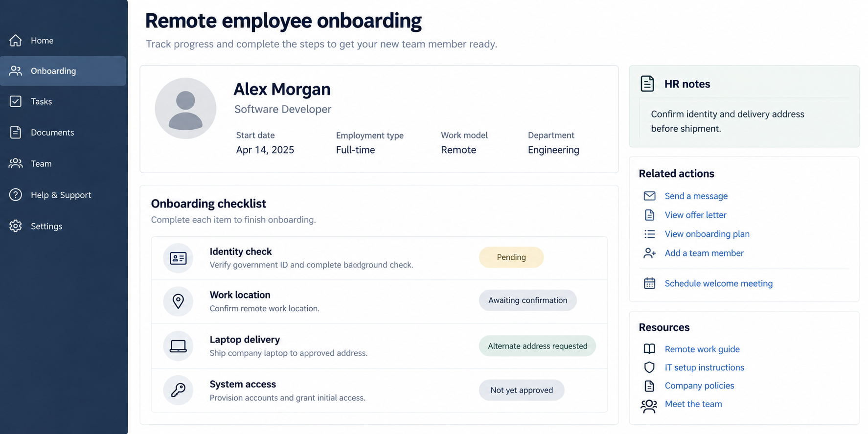Click the envelope icon beside Send a message
Viewport: 868px width, 434px height.
coord(649,196)
